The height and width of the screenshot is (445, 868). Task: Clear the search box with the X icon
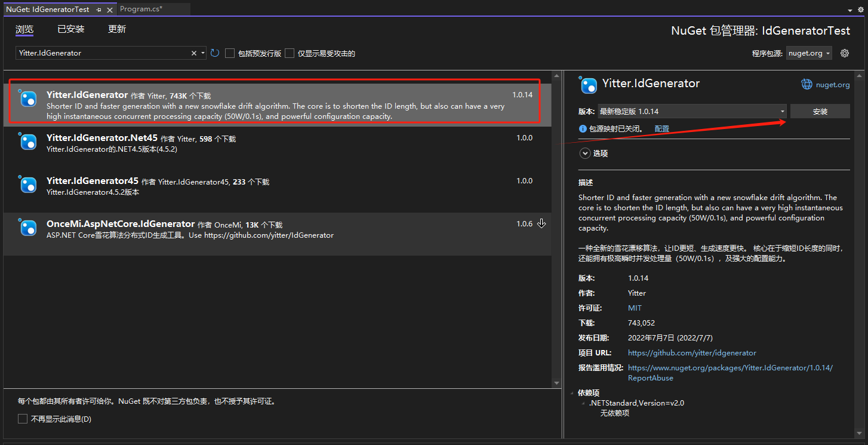pyautogui.click(x=193, y=53)
